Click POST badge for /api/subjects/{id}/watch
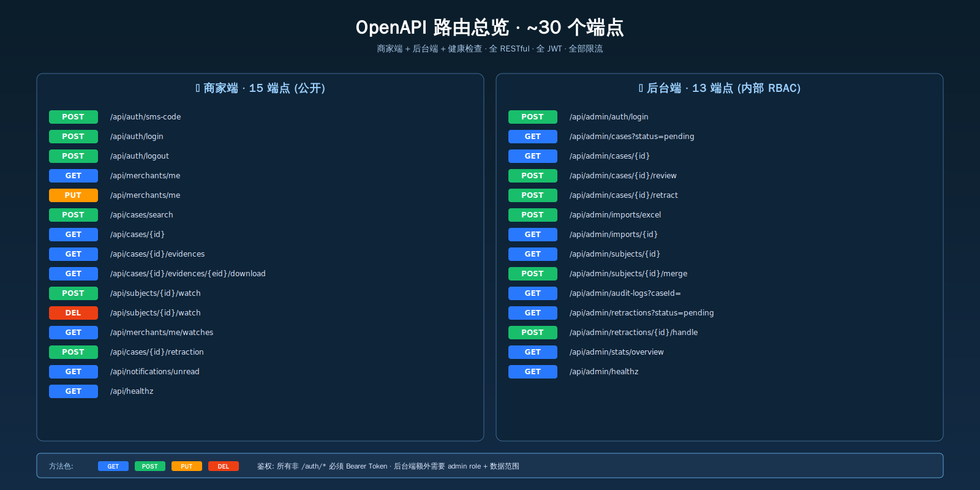The height and width of the screenshot is (490, 980). 73,293
